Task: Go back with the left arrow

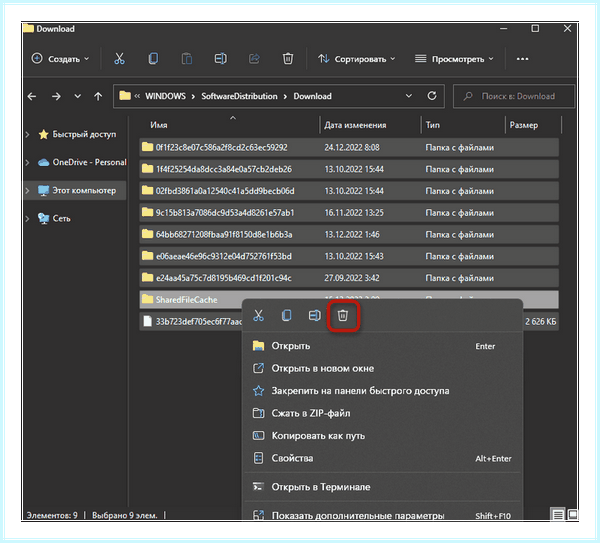Action: tap(32, 96)
